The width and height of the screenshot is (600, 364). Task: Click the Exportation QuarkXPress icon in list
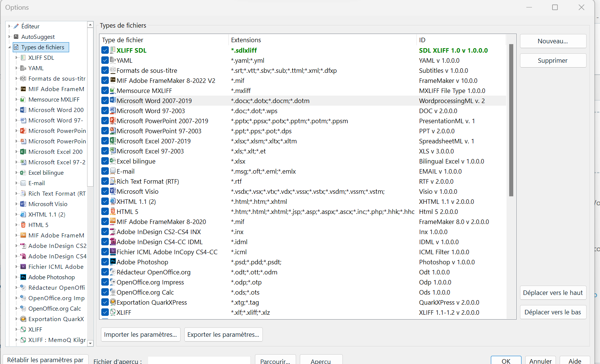click(x=113, y=302)
